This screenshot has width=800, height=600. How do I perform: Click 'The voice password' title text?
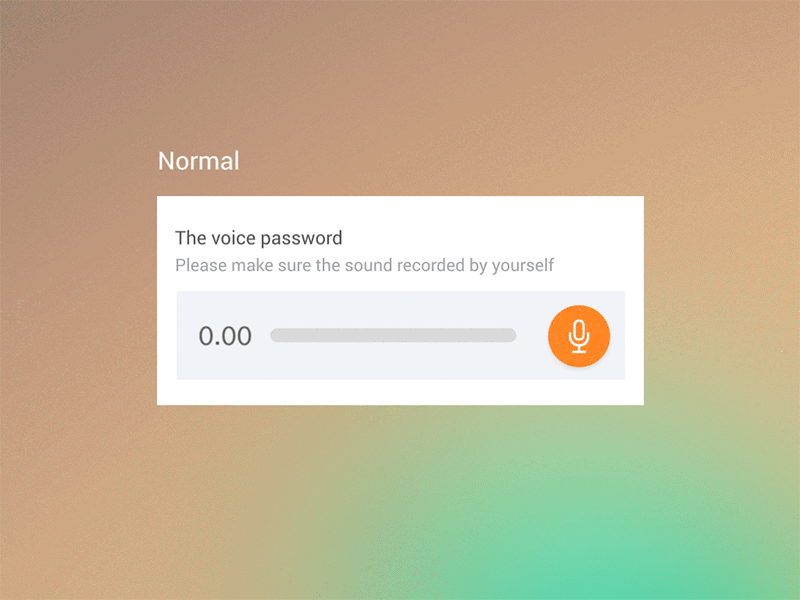tap(259, 238)
